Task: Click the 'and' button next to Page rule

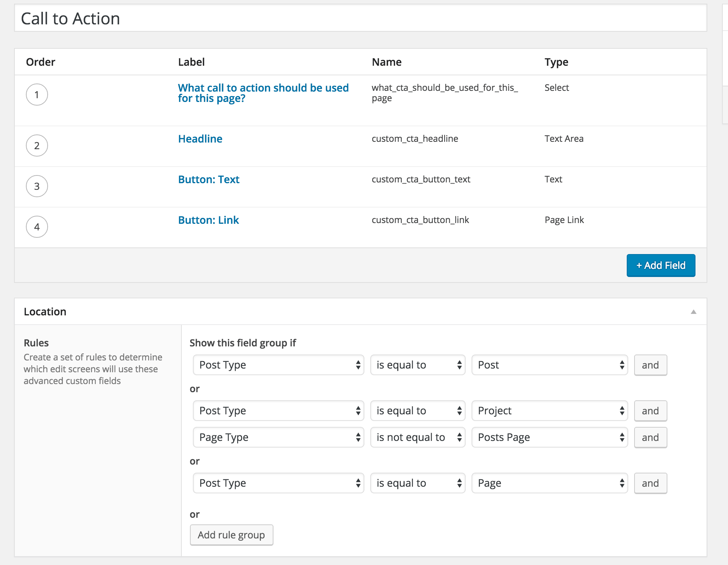Action: click(x=650, y=483)
